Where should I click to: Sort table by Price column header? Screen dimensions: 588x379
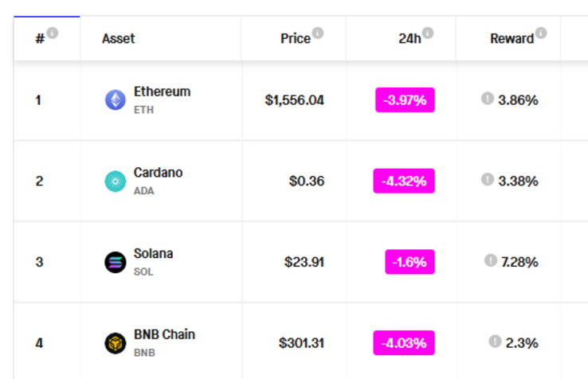[x=295, y=38]
